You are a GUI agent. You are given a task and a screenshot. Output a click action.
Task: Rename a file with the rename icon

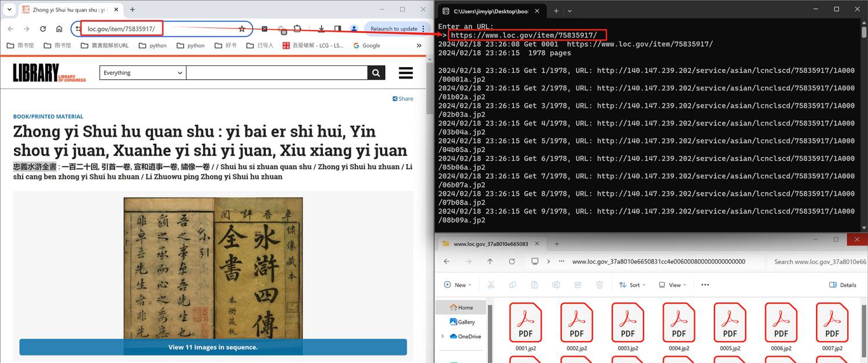(x=556, y=284)
